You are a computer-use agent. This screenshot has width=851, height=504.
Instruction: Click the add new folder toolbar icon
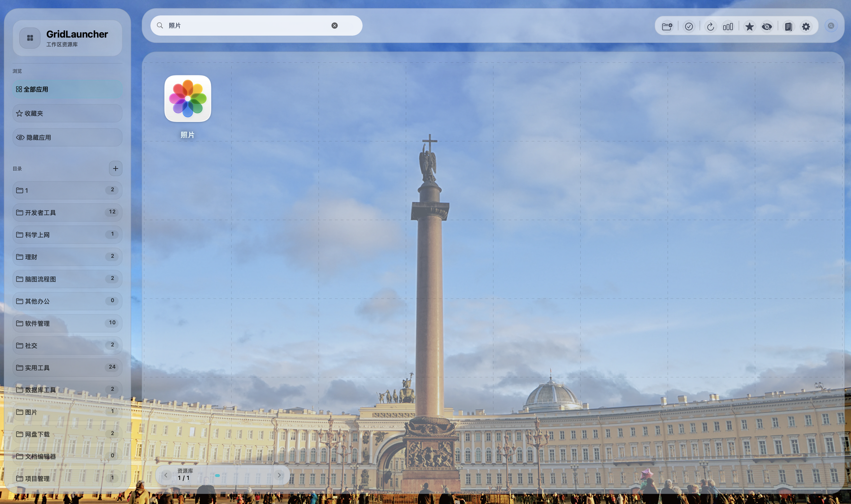[x=667, y=26]
